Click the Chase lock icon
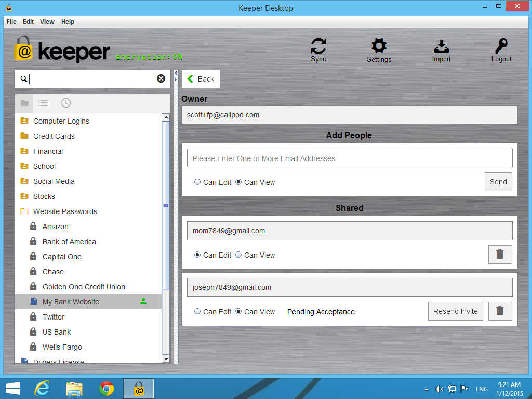Screen dimensions: 532x399 [x=33, y=271]
